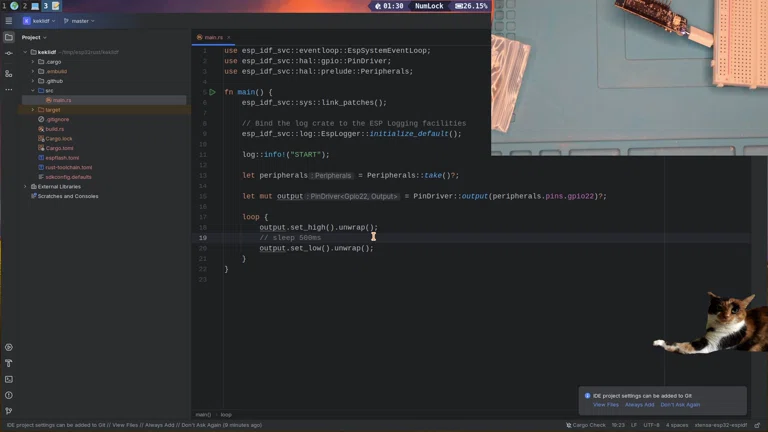768x432 pixels.
Task: Place cursor on line 19 sleep comment
Action: 290,238
